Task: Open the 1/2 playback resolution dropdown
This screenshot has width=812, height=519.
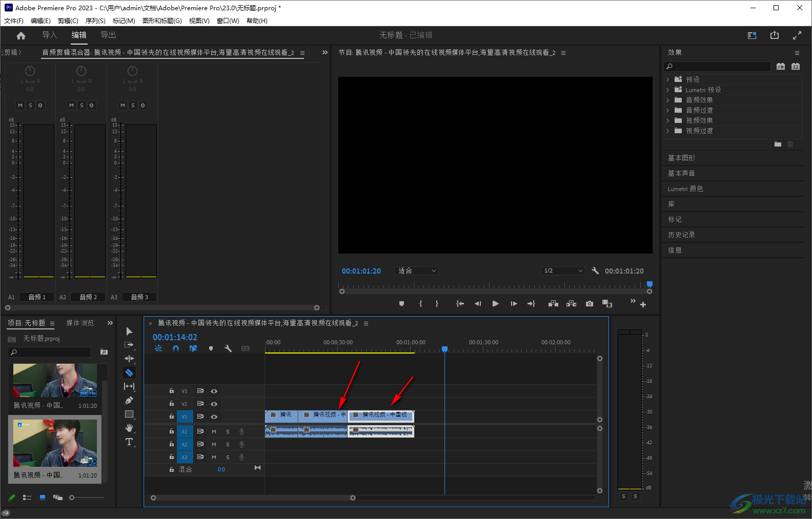Action: (563, 271)
